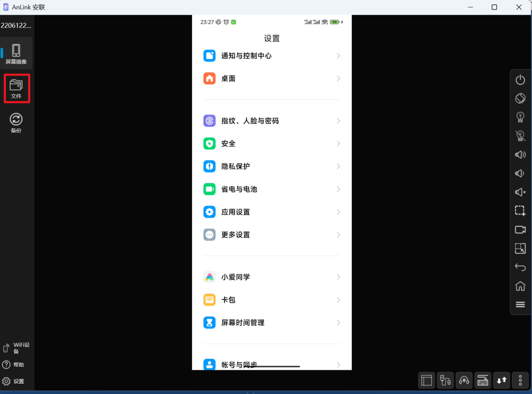Open recent apps with the hamburger icon
The image size is (532, 394).
520,304
